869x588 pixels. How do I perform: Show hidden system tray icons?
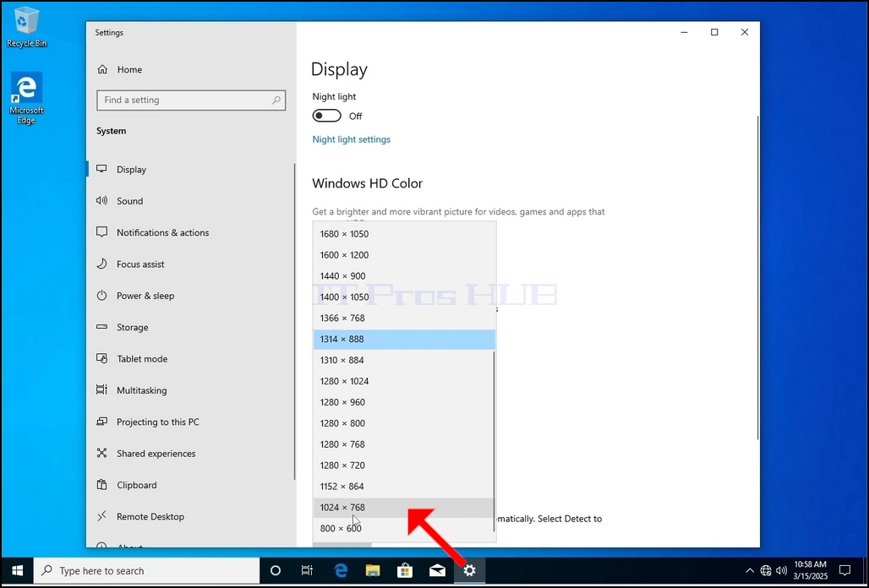pos(750,570)
